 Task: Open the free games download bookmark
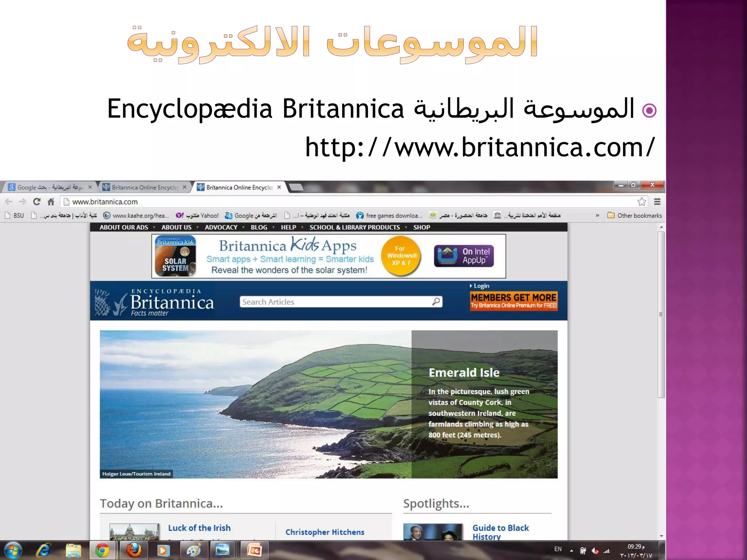(x=389, y=215)
